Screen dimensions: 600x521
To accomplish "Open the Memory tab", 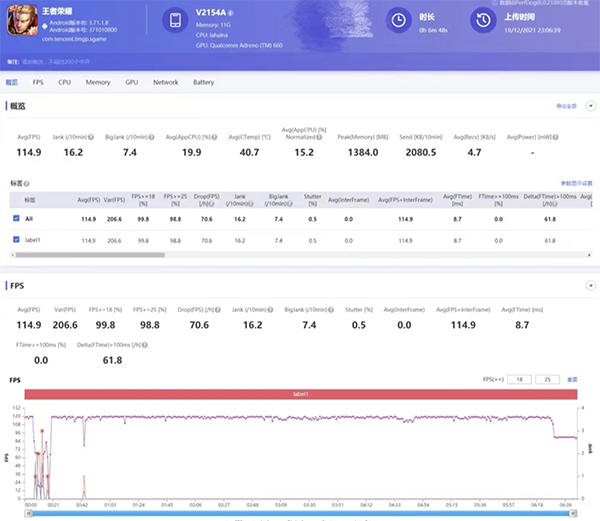I will [x=98, y=82].
